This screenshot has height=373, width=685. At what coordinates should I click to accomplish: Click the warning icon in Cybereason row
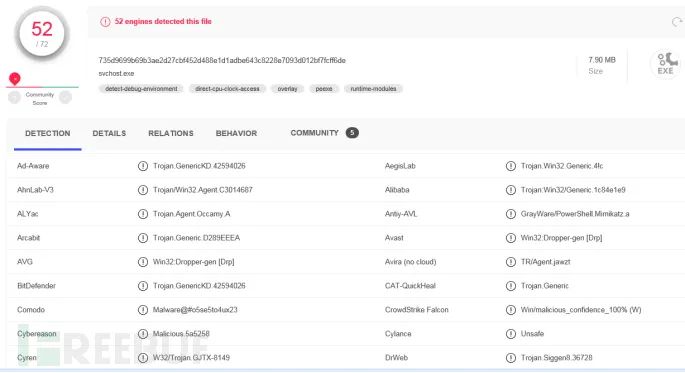[x=143, y=334]
